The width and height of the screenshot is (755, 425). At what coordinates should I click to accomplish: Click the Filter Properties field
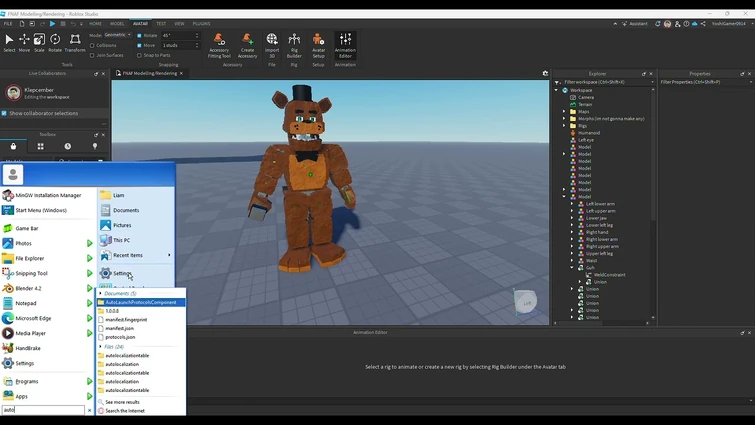click(x=705, y=82)
